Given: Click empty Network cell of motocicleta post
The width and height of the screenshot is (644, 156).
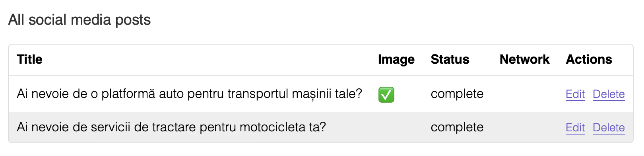Looking at the screenshot, I should [525, 127].
